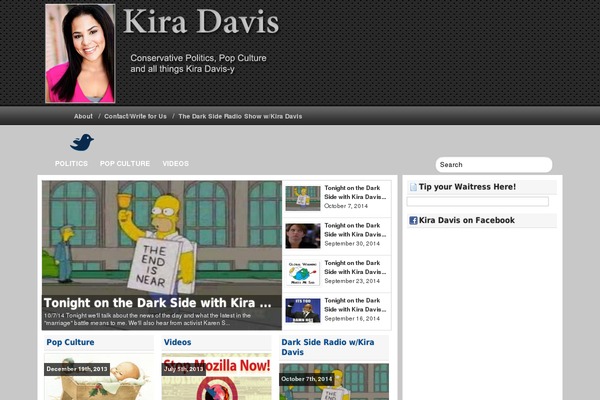Click the empty box under Tip your Waitress
Image resolution: width=600 pixels, height=400 pixels.
click(478, 201)
